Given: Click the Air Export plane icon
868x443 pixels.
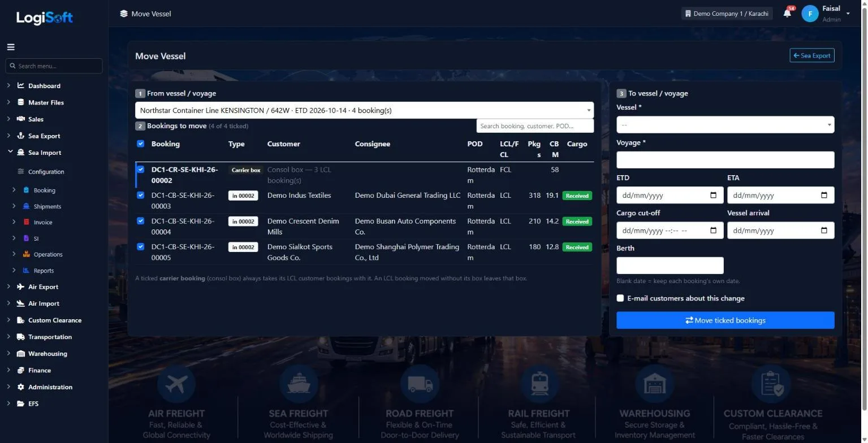Looking at the screenshot, I should tap(21, 287).
